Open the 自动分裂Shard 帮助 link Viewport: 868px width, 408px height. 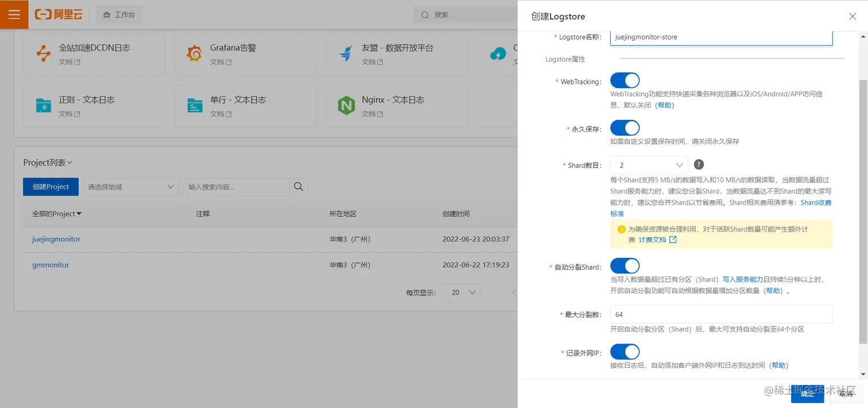pyautogui.click(x=773, y=291)
